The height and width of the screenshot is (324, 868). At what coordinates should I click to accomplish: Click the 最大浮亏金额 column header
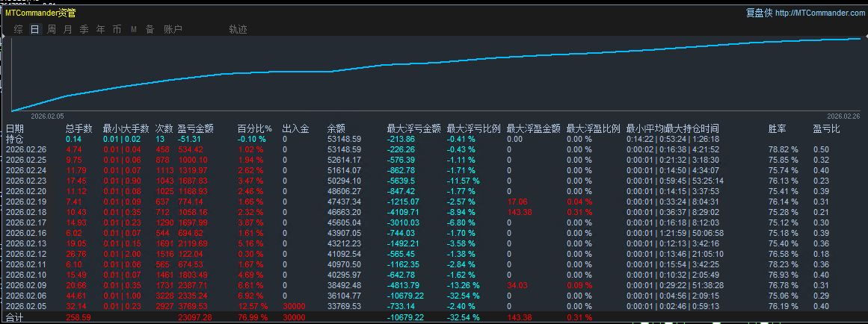[413, 129]
